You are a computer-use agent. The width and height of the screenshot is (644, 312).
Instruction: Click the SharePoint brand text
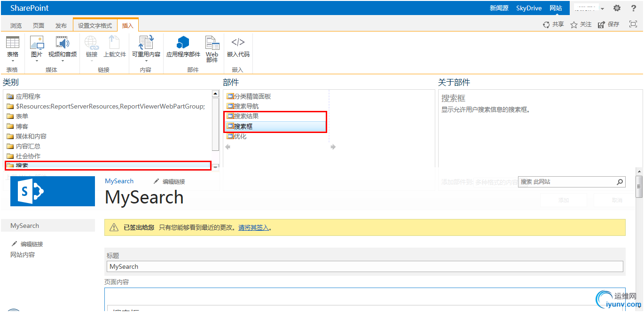(30, 8)
